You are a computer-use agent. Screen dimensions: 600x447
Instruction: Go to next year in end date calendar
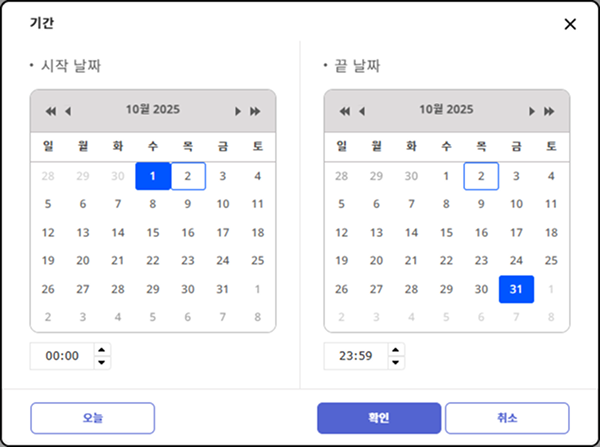[x=549, y=111]
